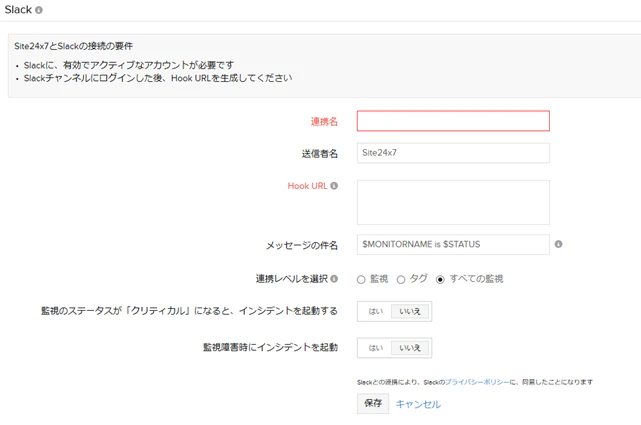This screenshot has height=425, width=641.
Task: Click the Site24x7とSlackの接続の要件 heading
Action: click(74, 46)
